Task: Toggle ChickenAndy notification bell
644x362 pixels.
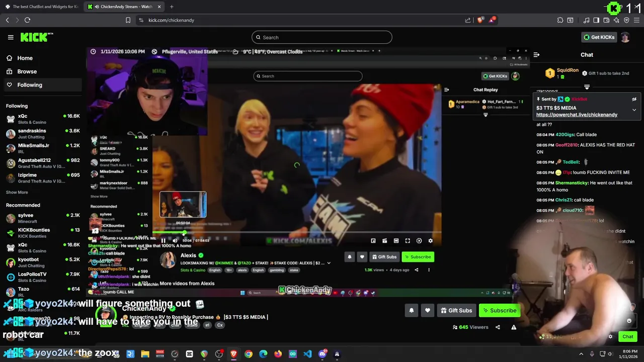Action: pos(411,310)
